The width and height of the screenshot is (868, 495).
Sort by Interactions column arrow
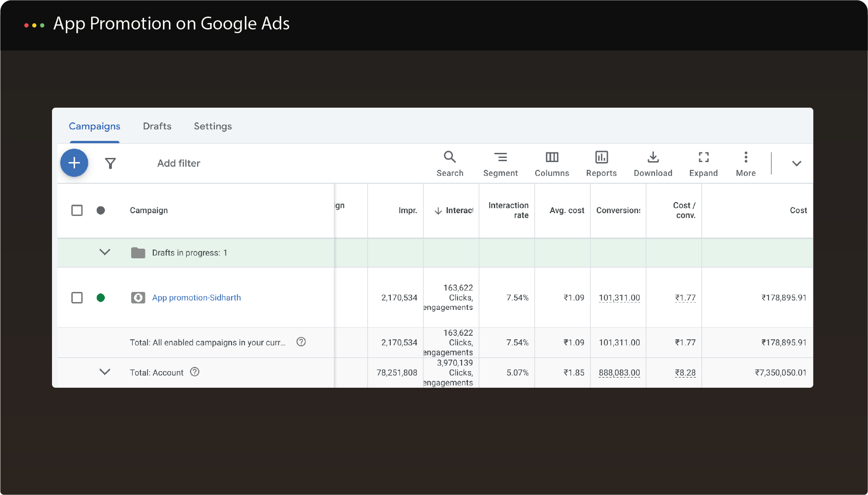click(438, 211)
